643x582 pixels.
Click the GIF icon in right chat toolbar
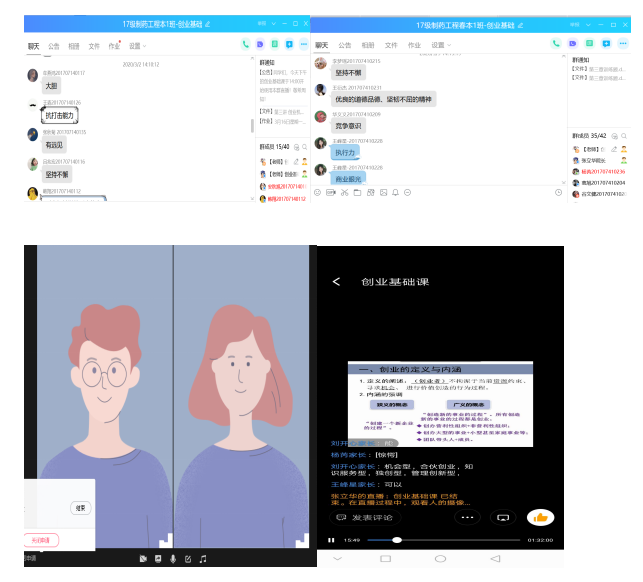click(331, 192)
